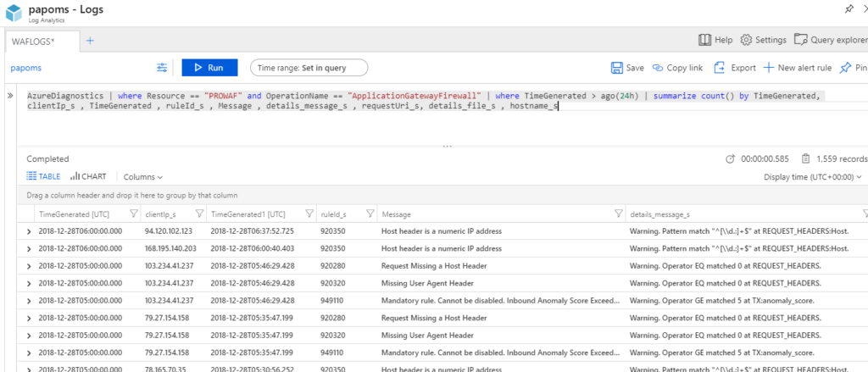Select cell 94.120.102.123
Image resolution: width=868 pixels, height=372 pixels.
point(169,231)
